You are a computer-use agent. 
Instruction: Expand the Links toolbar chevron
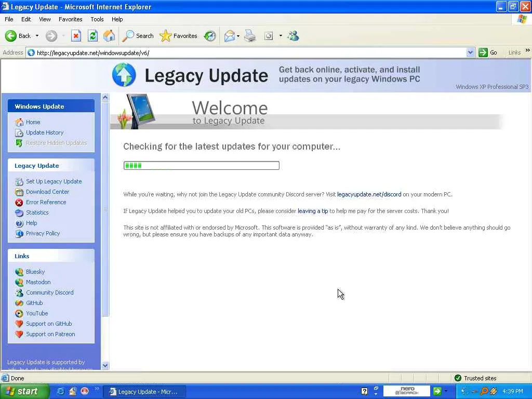pos(528,50)
